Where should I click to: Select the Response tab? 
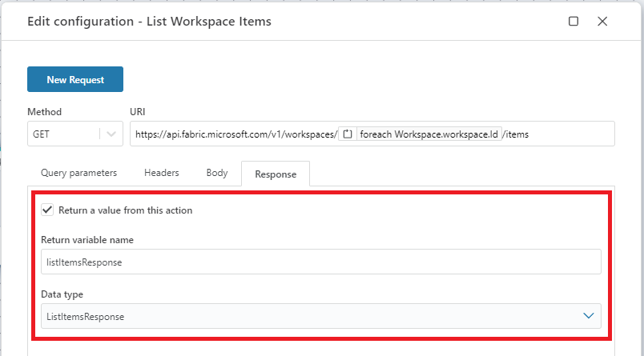[276, 174]
